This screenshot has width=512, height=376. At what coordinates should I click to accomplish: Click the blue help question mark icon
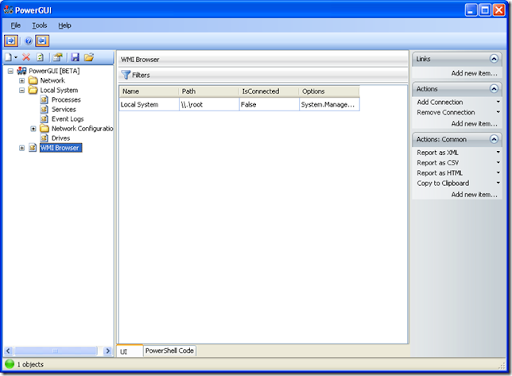pos(29,41)
